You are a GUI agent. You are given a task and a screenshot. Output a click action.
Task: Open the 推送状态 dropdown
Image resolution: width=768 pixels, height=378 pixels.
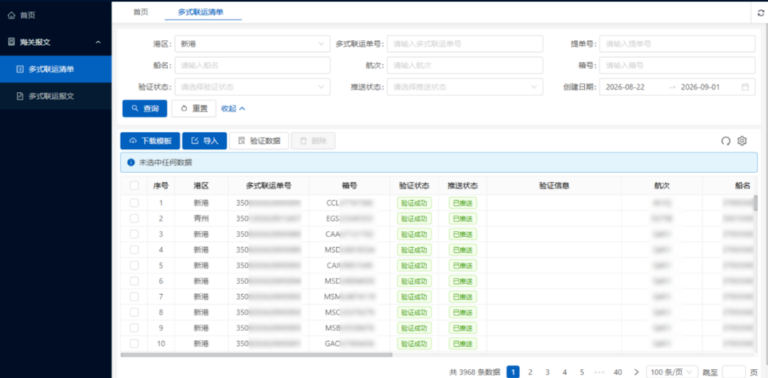click(x=465, y=87)
